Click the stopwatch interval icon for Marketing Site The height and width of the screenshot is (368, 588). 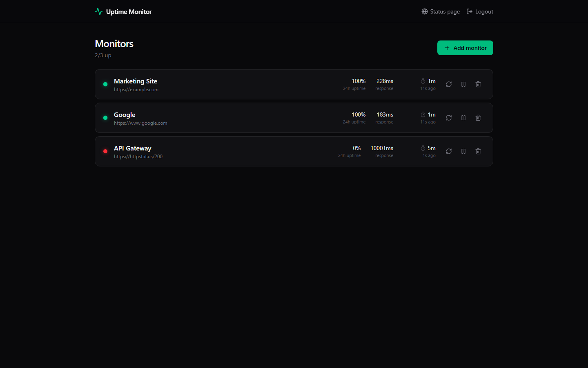pos(423,81)
